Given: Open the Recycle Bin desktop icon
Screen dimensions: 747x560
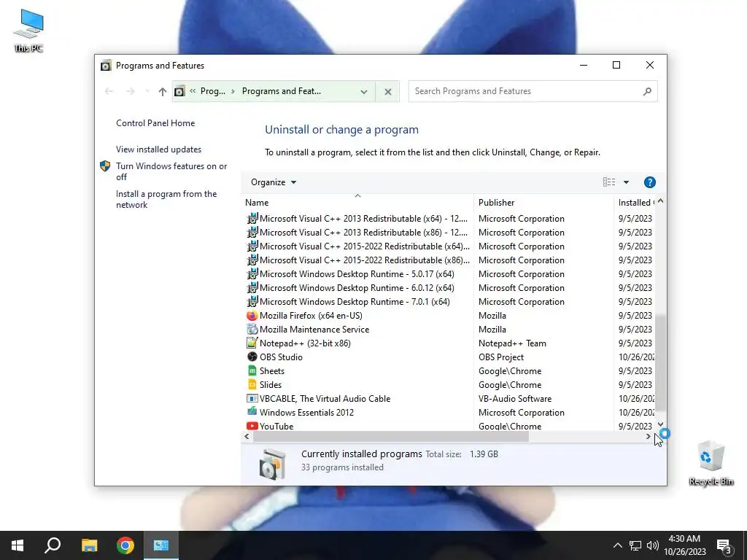Looking at the screenshot, I should [711, 463].
